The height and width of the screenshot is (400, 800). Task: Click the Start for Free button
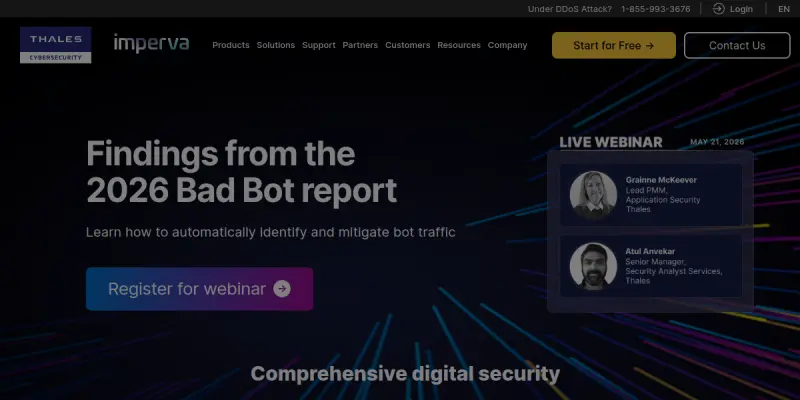point(614,45)
